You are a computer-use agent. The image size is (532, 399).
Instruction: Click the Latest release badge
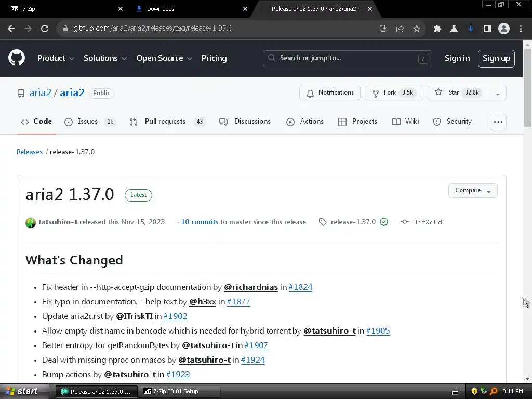(138, 195)
